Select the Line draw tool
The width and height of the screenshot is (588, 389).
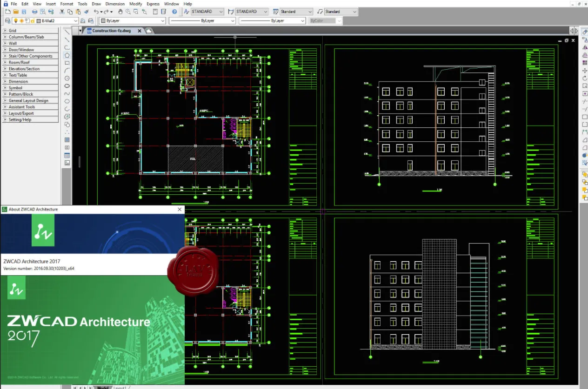click(x=67, y=31)
